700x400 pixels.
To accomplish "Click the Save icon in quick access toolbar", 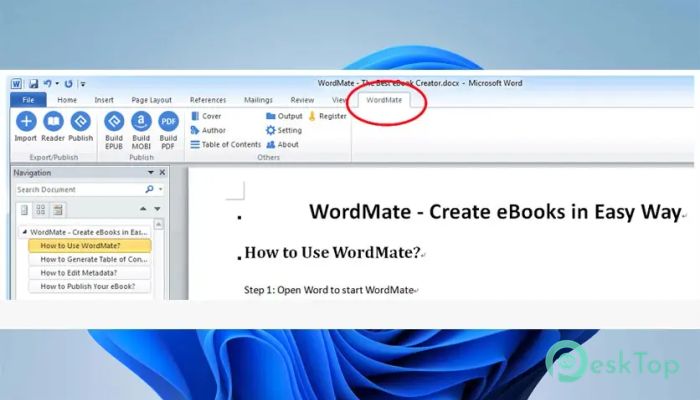I will click(x=33, y=84).
